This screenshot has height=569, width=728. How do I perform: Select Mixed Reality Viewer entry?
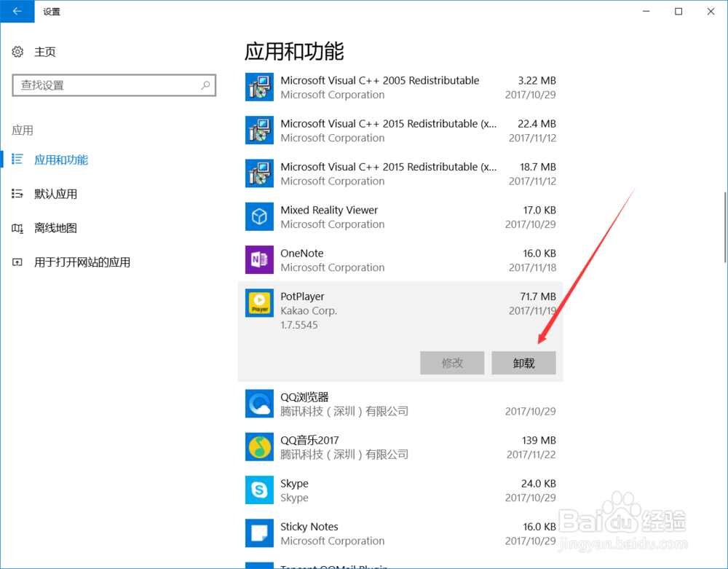coord(400,216)
